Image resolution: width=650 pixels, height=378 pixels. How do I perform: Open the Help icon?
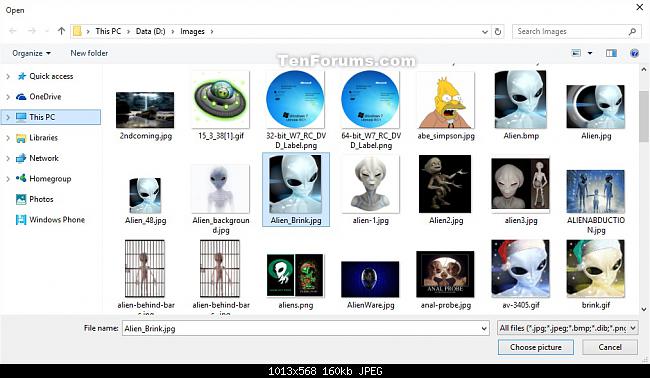coord(634,53)
